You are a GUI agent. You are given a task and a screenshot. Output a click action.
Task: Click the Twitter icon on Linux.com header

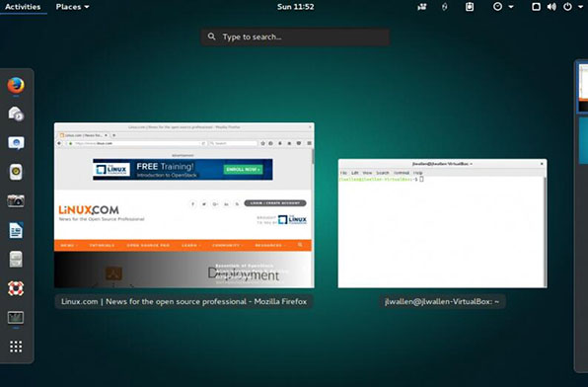click(204, 203)
